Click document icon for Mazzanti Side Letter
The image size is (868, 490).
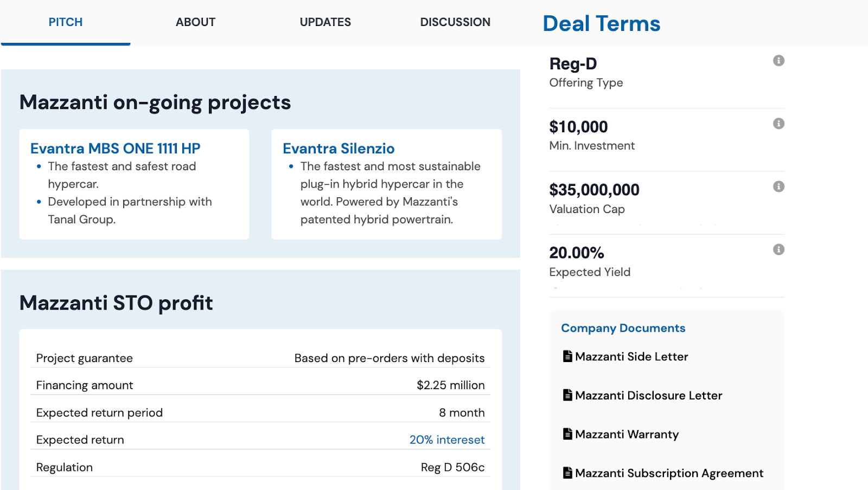click(x=567, y=356)
